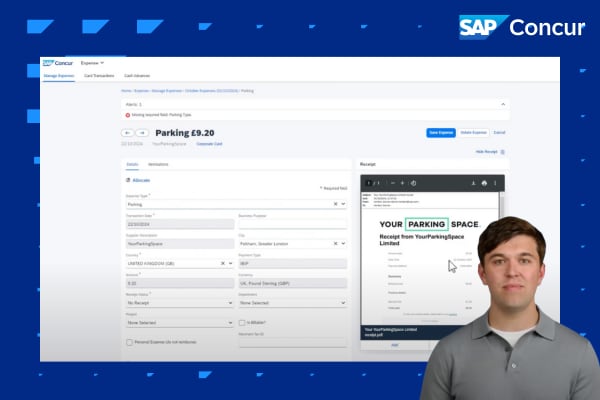Download the receipt from viewer toolbar

[472, 183]
